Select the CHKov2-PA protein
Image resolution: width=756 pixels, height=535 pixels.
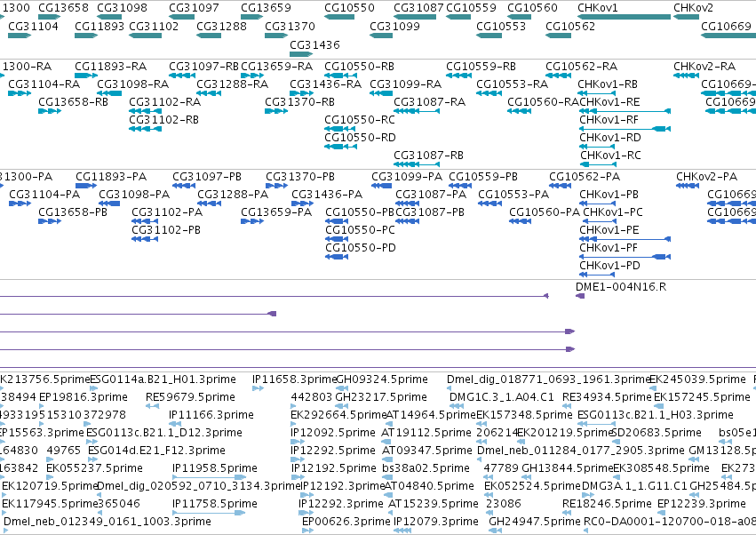(688, 186)
